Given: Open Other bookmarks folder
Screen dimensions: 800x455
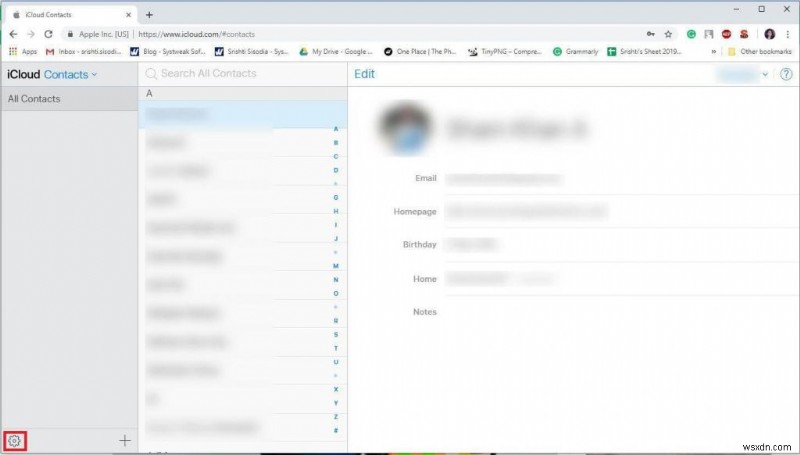Looking at the screenshot, I should (760, 52).
